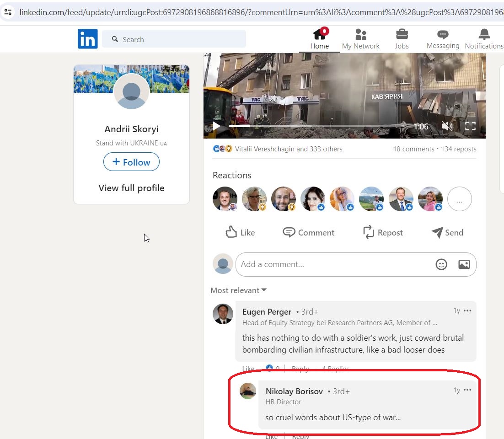Click the reaction emoji icons cluster
504x439 pixels.
(222, 149)
